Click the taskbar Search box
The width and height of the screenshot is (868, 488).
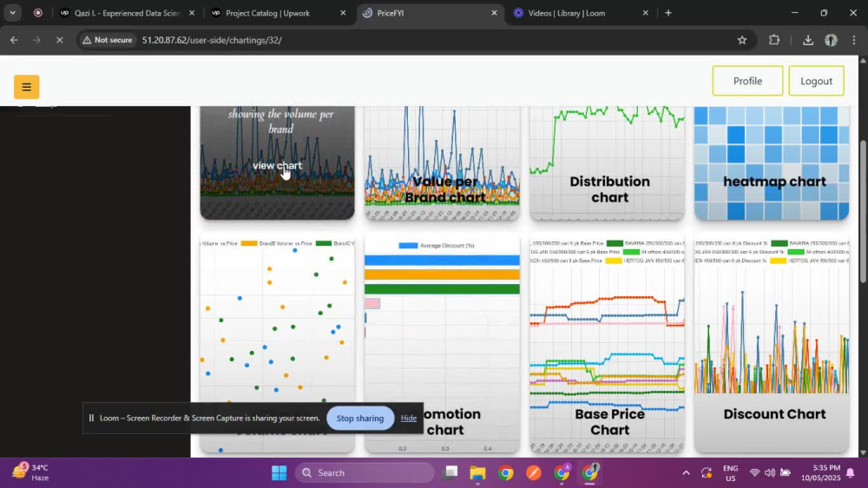(365, 472)
